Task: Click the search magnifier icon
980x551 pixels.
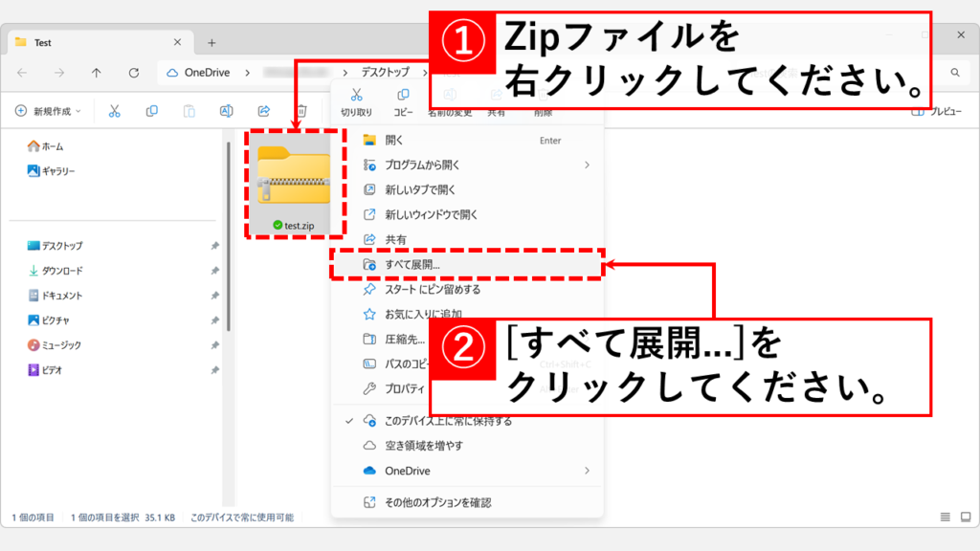Action: point(955,73)
